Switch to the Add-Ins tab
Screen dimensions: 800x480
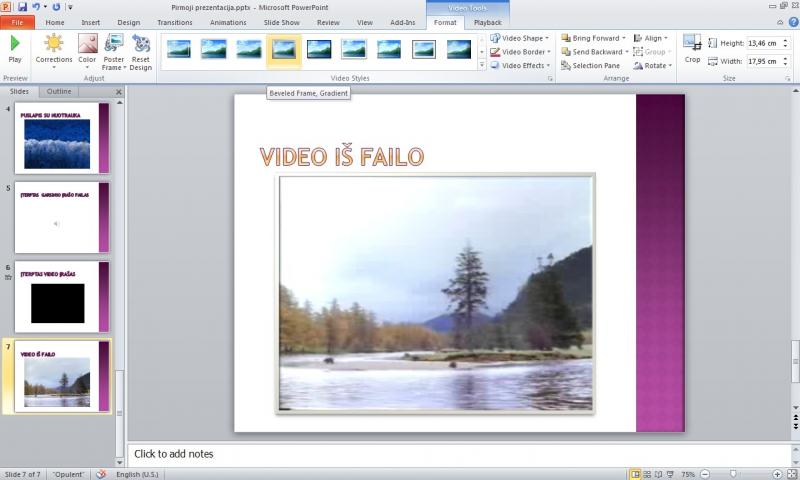tap(403, 22)
